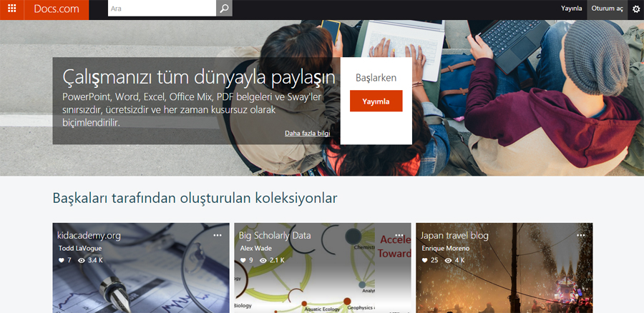Open the Daha fazla bilgi link
This screenshot has height=313, width=644.
[307, 134]
